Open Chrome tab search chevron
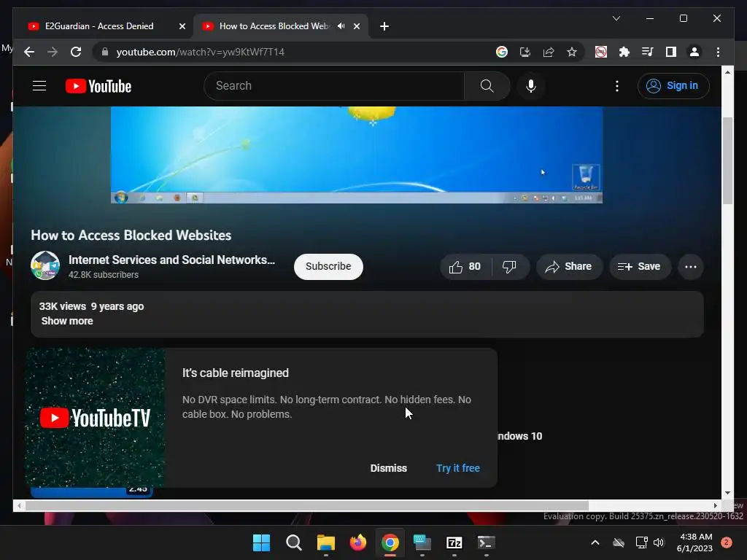Image resolution: width=747 pixels, height=560 pixels. (x=616, y=18)
